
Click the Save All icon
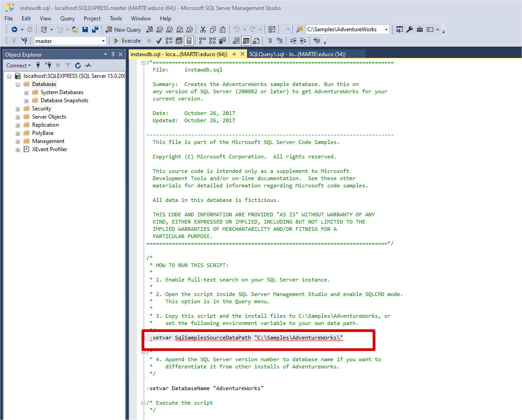point(95,29)
